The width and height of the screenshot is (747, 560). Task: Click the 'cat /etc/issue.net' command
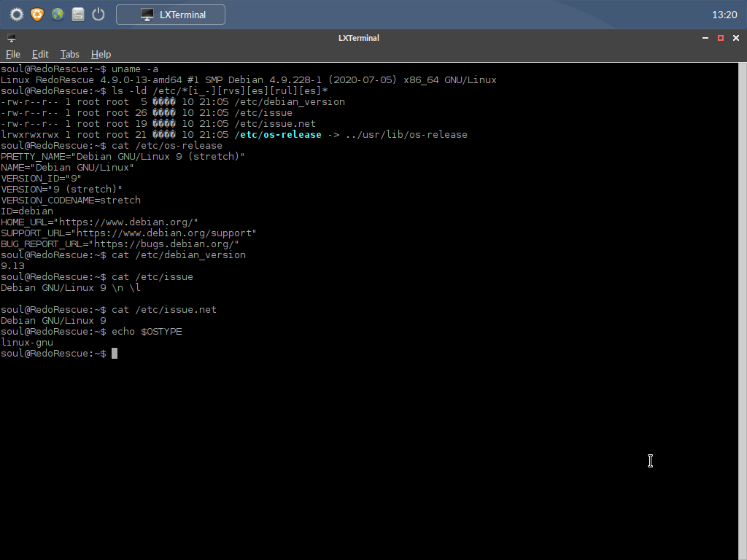[164, 309]
